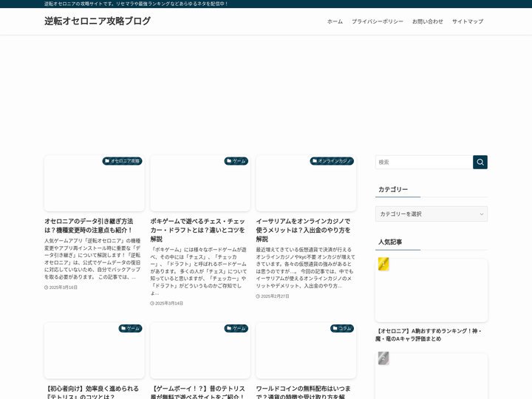Image resolution: width=532 pixels, height=399 pixels.
Task: Open the オセロニア攻略 category badge
Action: click(122, 161)
